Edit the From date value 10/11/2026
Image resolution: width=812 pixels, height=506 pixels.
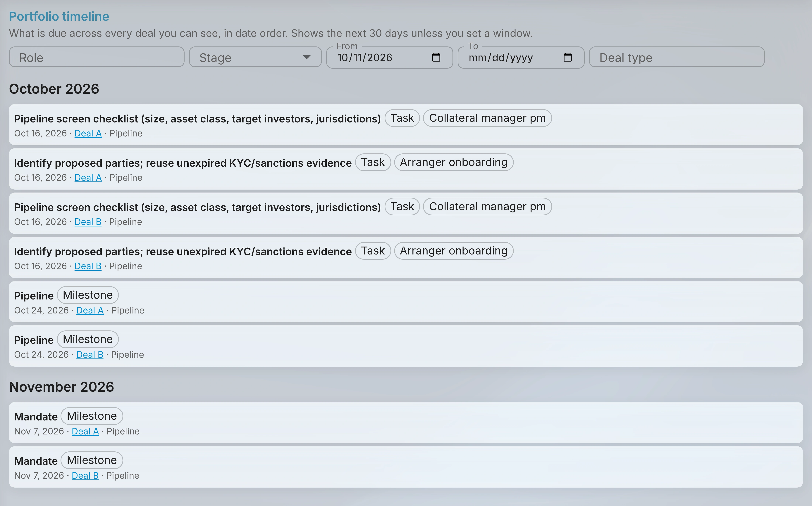click(365, 58)
